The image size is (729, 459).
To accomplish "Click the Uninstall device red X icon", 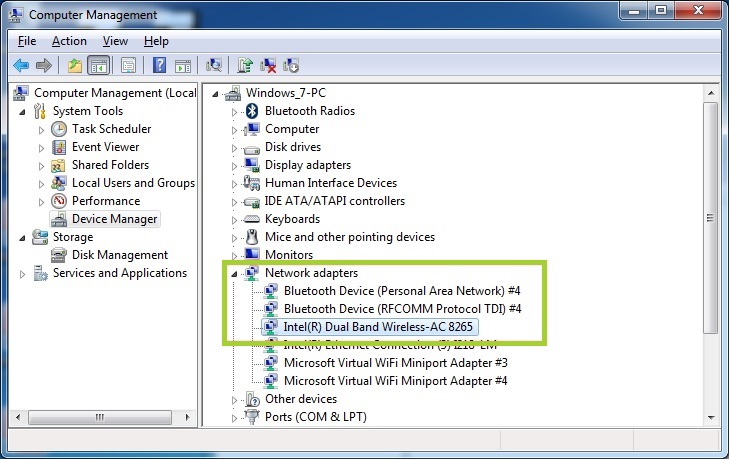I will [268, 66].
